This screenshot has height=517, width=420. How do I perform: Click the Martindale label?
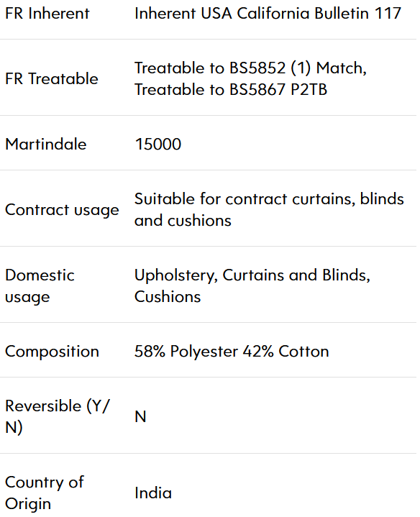click(x=46, y=144)
